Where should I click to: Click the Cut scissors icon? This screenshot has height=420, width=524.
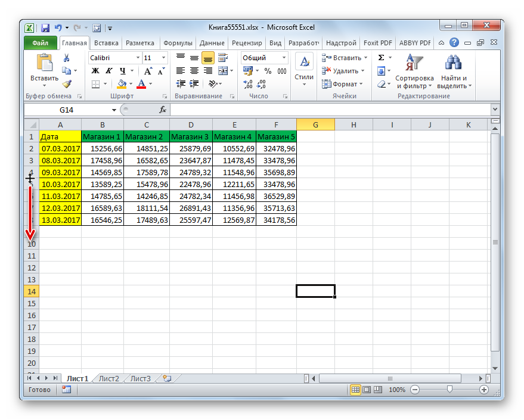click(x=67, y=58)
